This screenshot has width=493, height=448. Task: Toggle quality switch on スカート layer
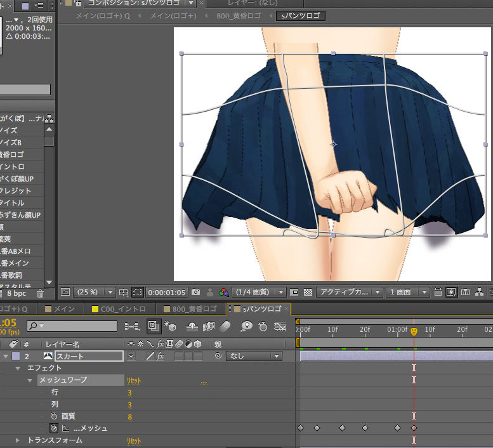150,356
